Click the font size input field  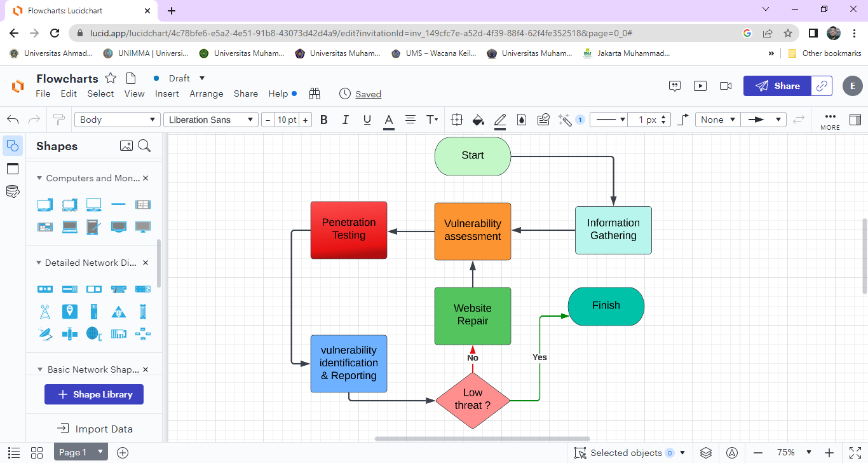tap(287, 120)
